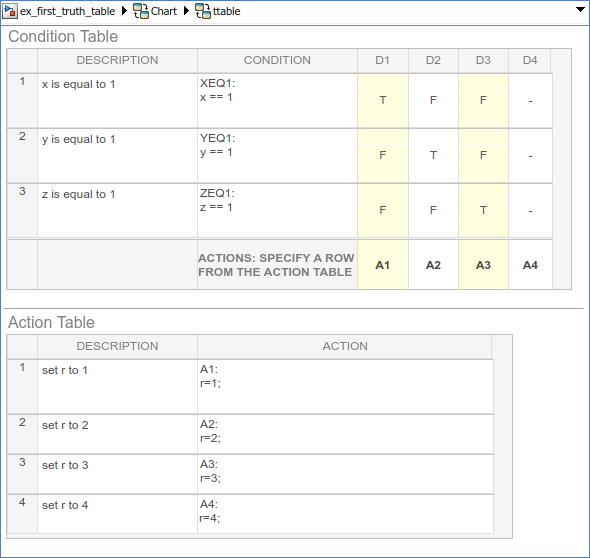The width and height of the screenshot is (590, 558).
Task: Expand arrow after ex_first_truth_table breadcrumb
Action: click(125, 11)
